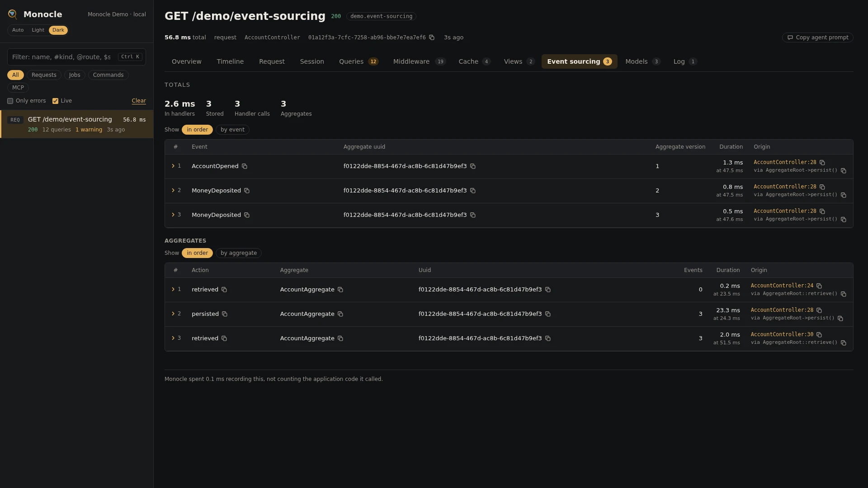Expand the persisted aggregate row
The image size is (868, 488).
[173, 314]
